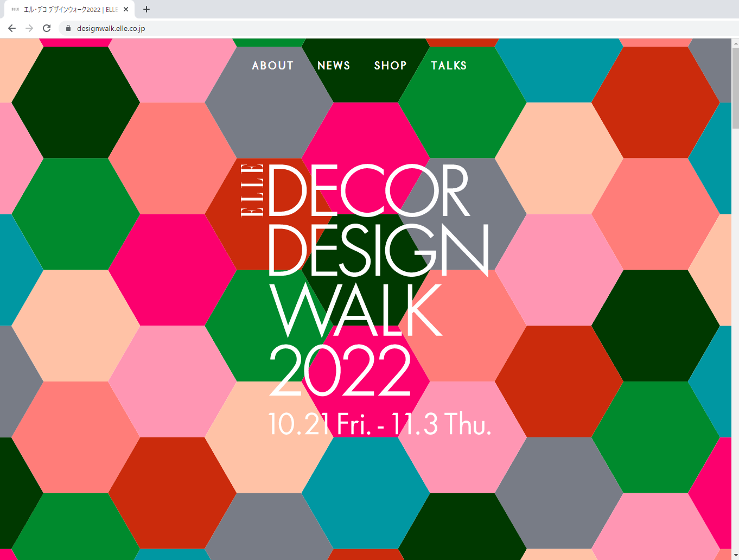Click the vertical scrollbar thumb

tap(735, 88)
